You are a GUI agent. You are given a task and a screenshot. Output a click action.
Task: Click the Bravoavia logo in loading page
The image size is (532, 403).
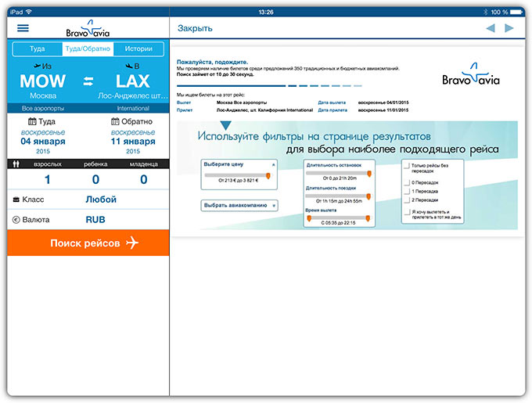[x=471, y=74]
